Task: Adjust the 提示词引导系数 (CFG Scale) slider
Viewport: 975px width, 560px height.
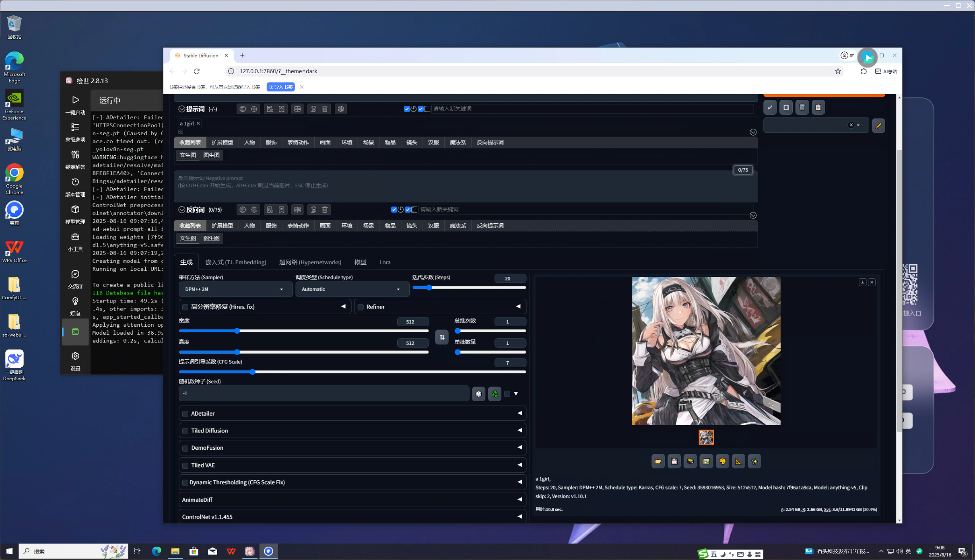Action: click(x=352, y=372)
